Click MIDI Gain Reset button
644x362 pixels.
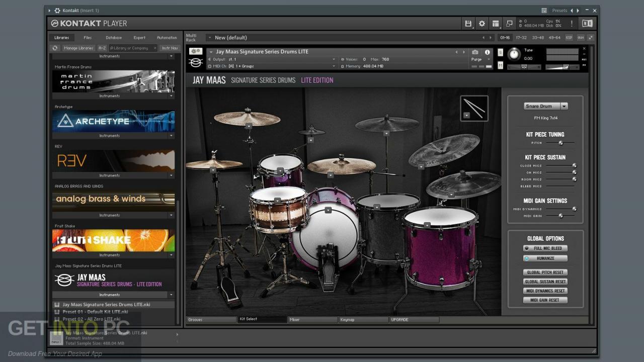(x=545, y=300)
